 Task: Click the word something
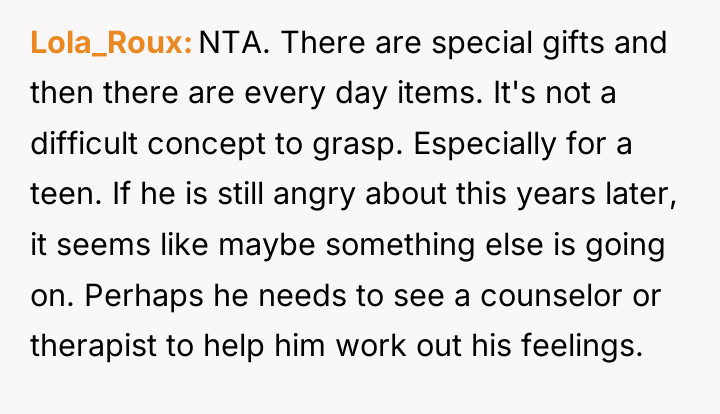coord(400,246)
